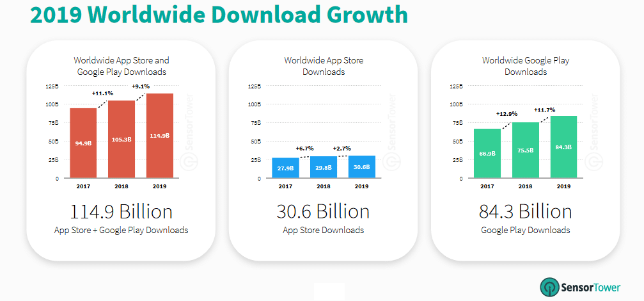
Task: Click the +12.9% growth label
Action: 507,113
